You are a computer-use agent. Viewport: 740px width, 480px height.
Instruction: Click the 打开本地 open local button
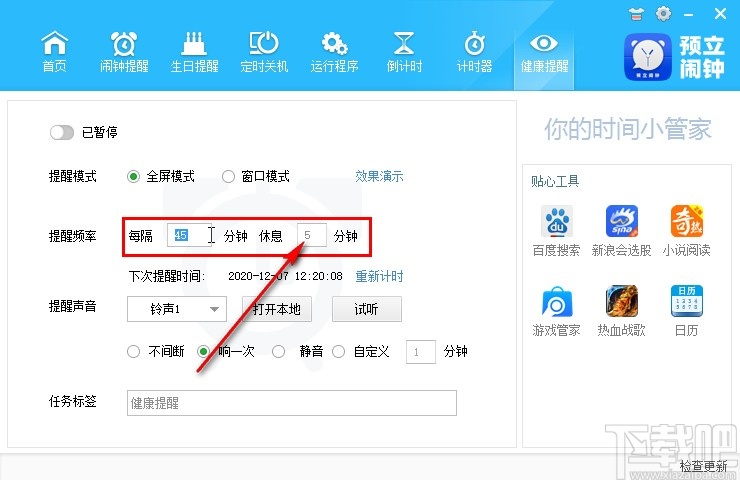277,309
